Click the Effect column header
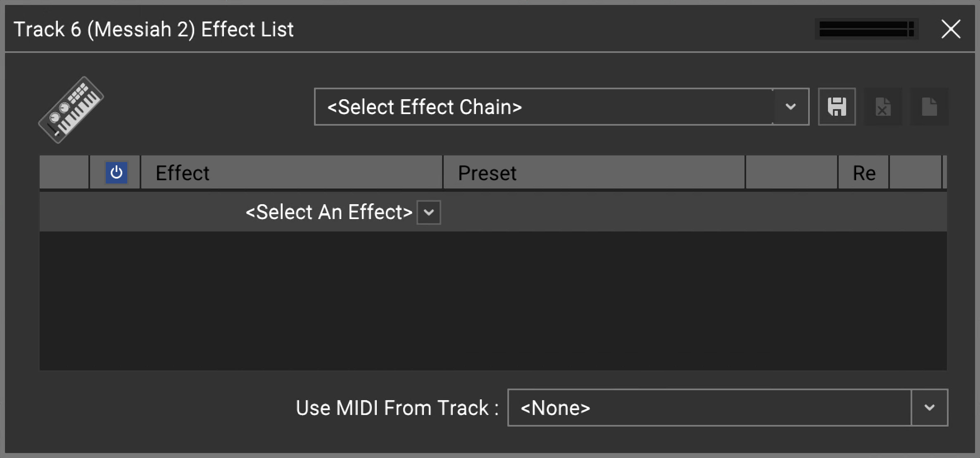Image resolution: width=980 pixels, height=458 pixels. coord(291,172)
